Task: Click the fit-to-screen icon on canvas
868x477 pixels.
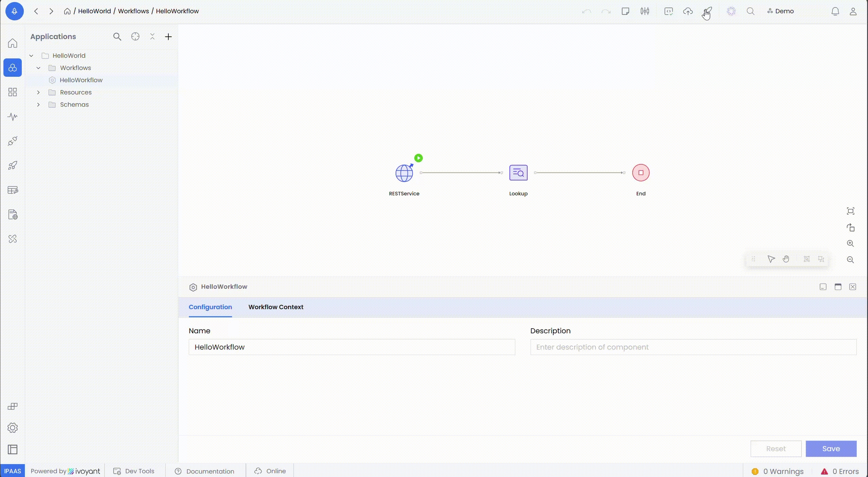Action: click(850, 211)
